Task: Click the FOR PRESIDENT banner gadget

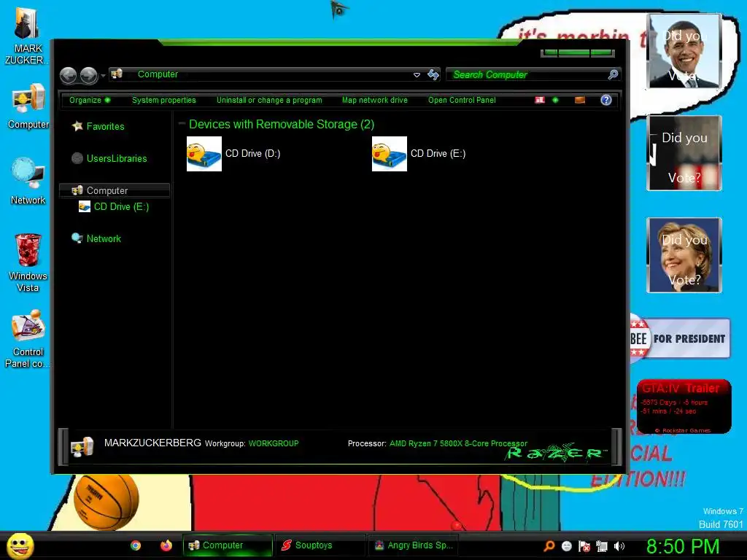Action: click(x=681, y=338)
